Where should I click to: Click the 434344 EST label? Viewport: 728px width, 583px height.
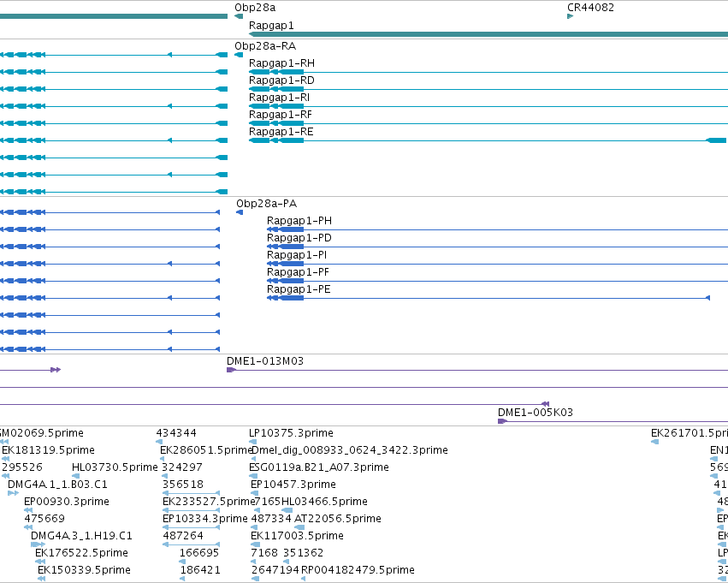[176, 433]
